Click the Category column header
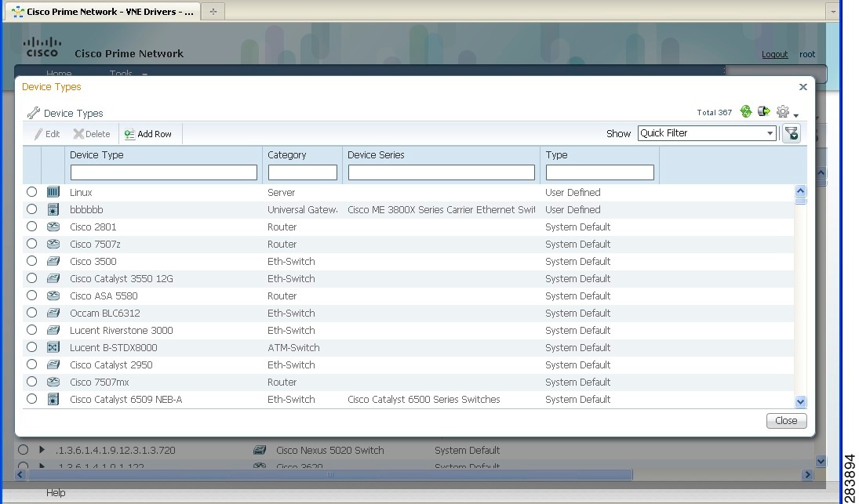The image size is (859, 504). coord(286,155)
